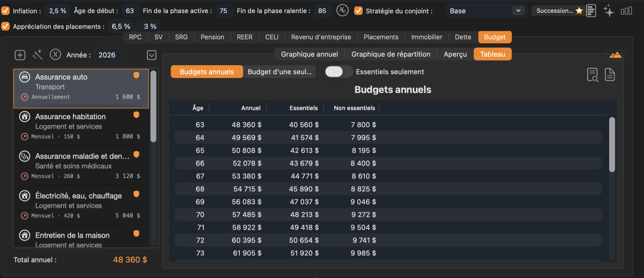The height and width of the screenshot is (278, 644).
Task: Toggle the Inflation checkbox
Action: (5, 11)
